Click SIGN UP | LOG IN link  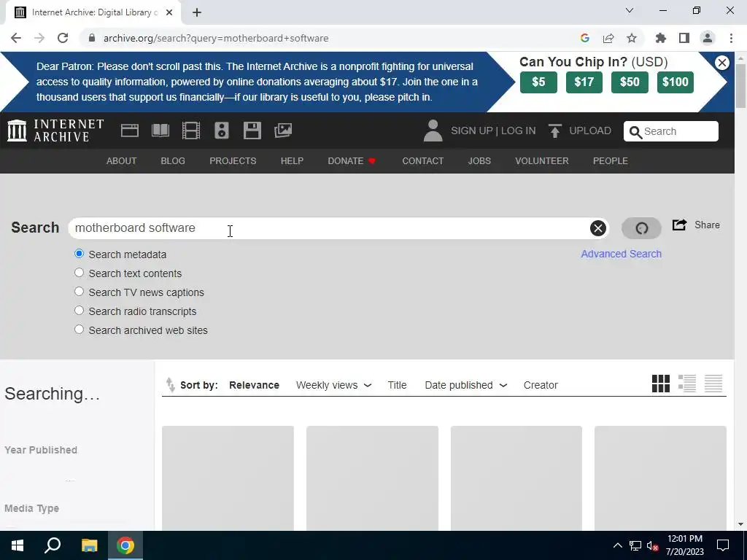493,131
